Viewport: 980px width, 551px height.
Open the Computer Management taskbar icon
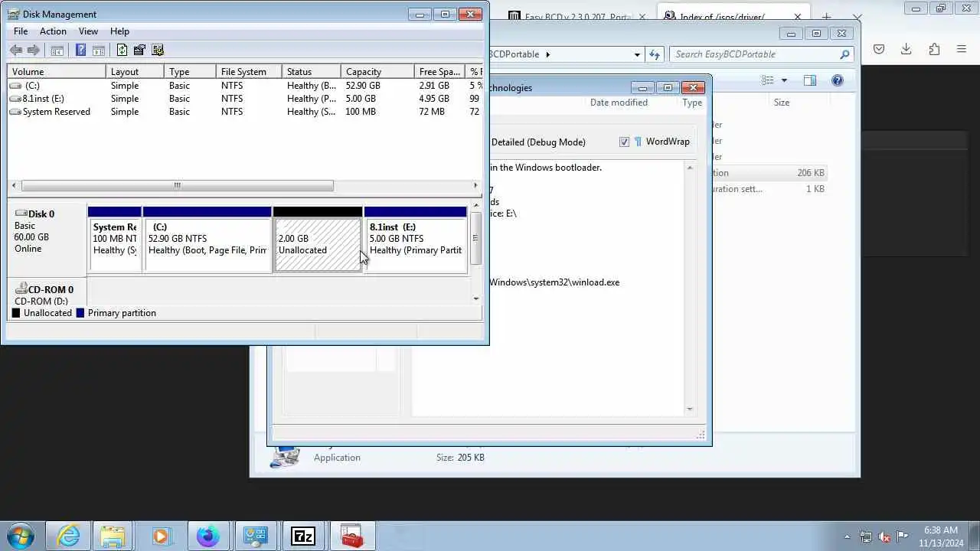pos(256,536)
